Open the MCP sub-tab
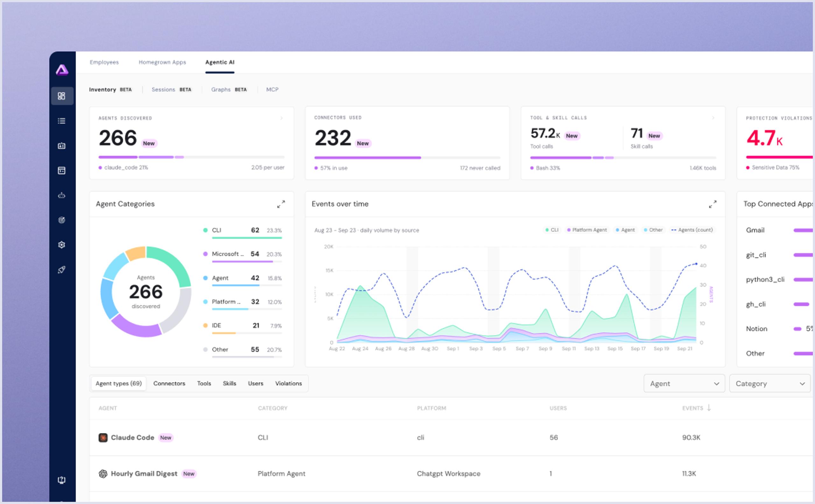The height and width of the screenshot is (504, 815). pos(272,90)
